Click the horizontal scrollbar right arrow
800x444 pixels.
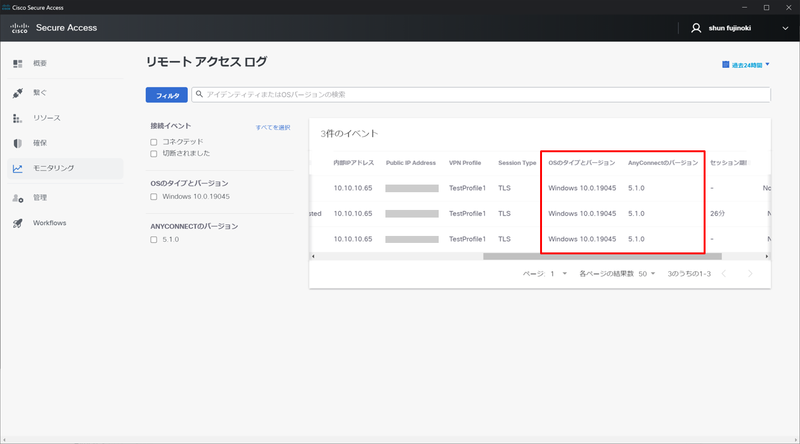coord(767,257)
